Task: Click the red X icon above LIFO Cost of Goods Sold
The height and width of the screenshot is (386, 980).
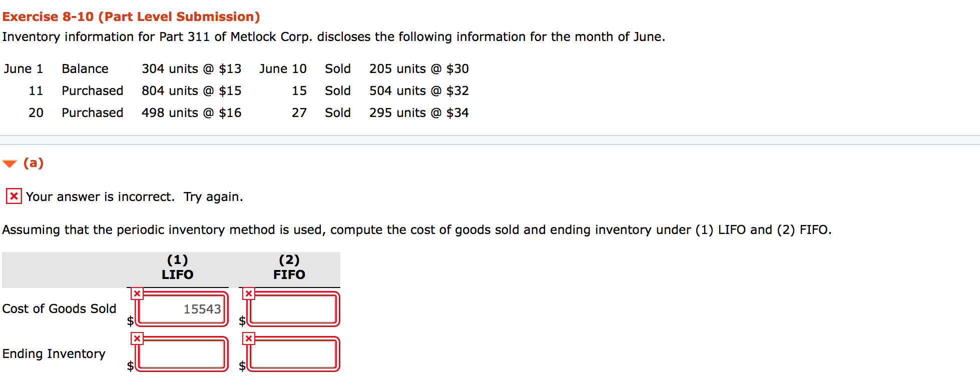Action: (x=137, y=294)
